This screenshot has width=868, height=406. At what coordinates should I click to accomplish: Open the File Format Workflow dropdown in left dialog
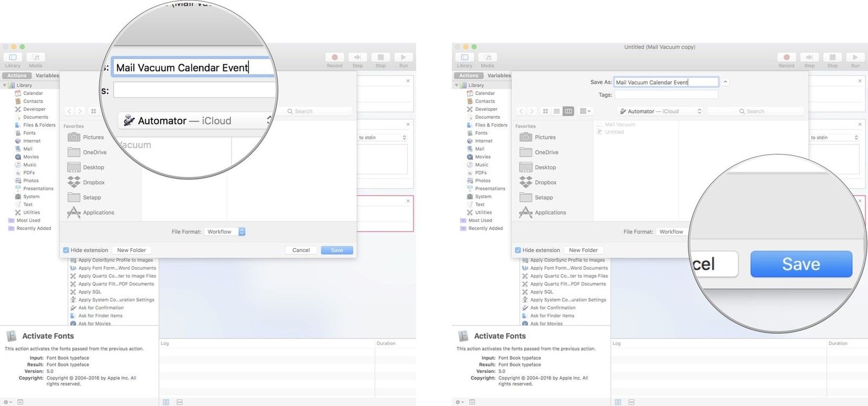tap(226, 232)
